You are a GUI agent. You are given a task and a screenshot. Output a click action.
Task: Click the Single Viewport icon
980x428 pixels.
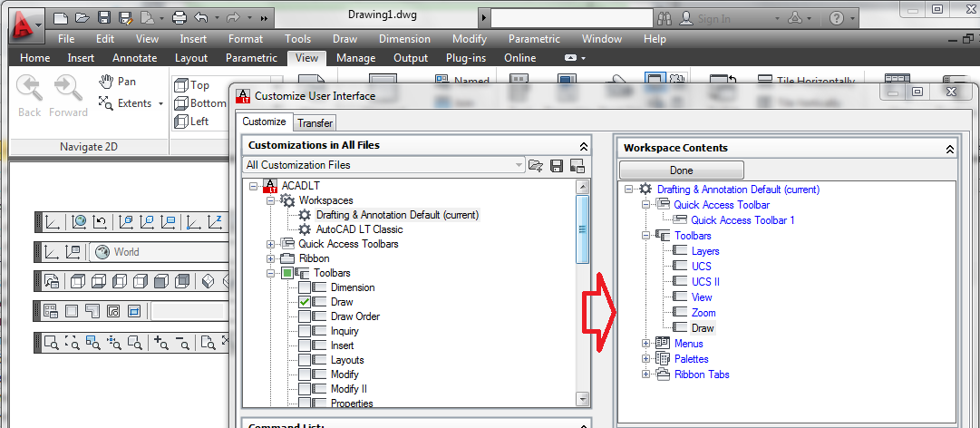[72, 310]
